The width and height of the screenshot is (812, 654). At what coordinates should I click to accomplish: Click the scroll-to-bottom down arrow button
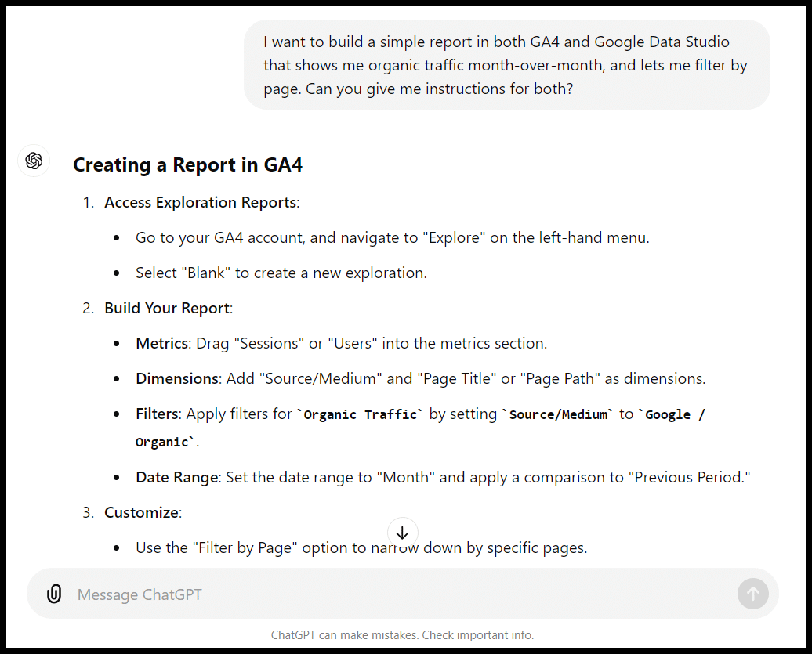click(402, 533)
